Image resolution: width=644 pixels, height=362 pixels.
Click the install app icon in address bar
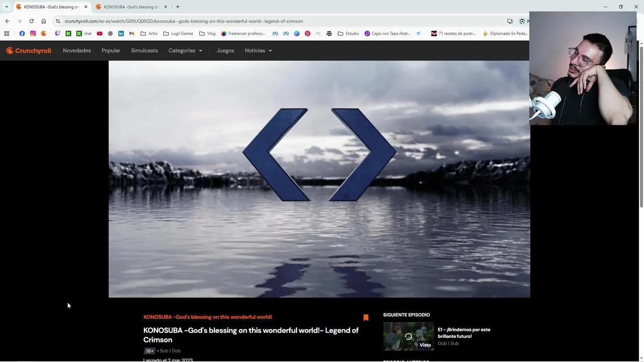(510, 21)
